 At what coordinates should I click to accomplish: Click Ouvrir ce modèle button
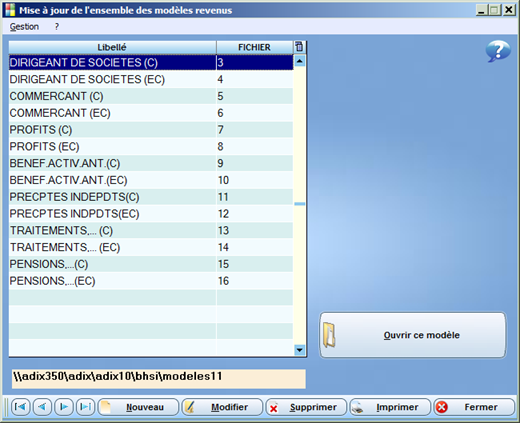coord(413,335)
